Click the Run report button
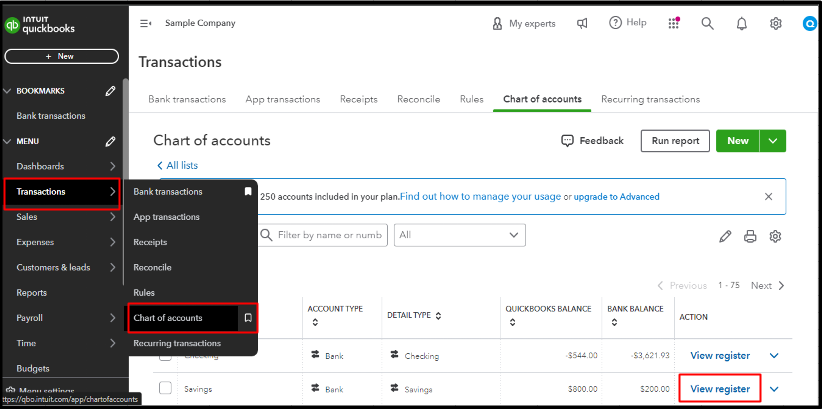Screen dimensions: 822x409 point(675,141)
